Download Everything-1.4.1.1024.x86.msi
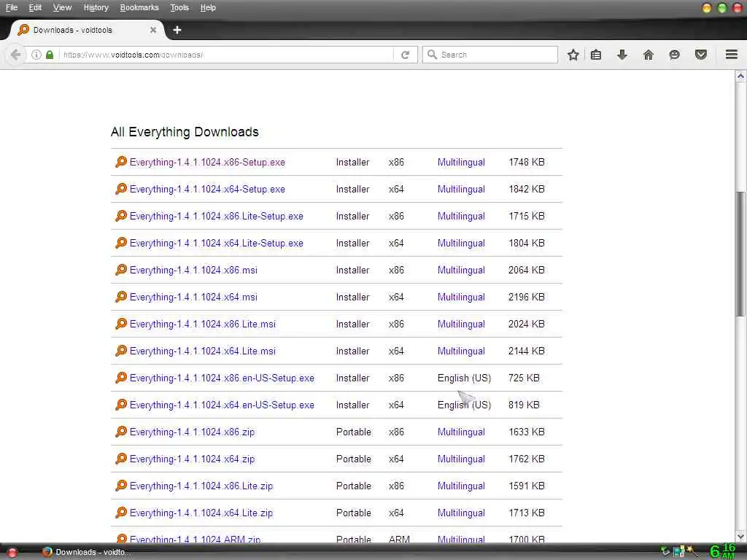This screenshot has height=560, width=747. 193,271
